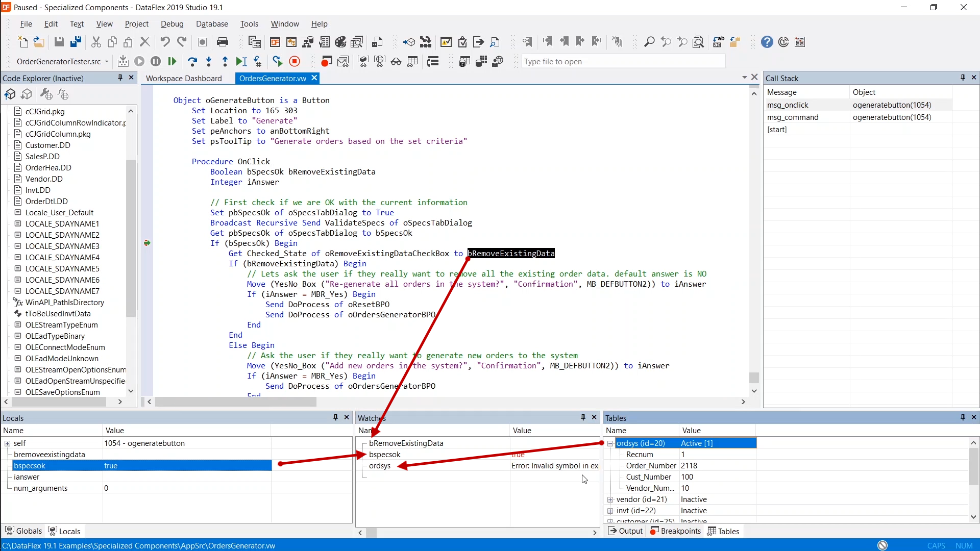980x551 pixels.
Task: Open the OrderGeneratorTester.src project dropdown
Action: [107, 62]
